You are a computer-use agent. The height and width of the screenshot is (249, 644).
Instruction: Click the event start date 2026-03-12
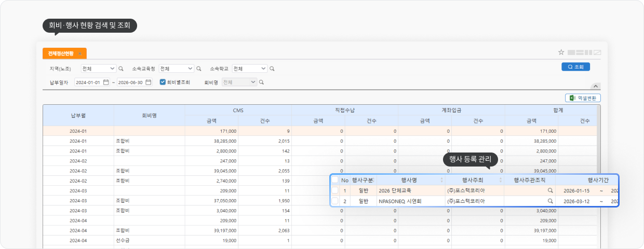577,201
